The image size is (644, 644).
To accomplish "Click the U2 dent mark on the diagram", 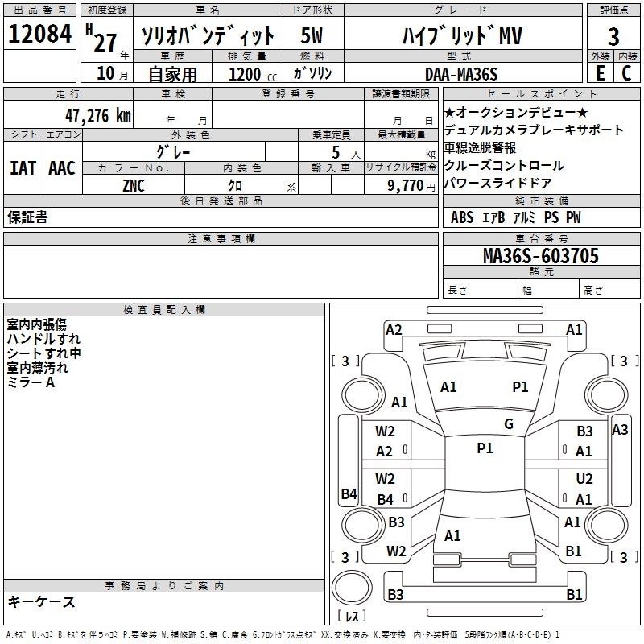I will pos(584,479).
